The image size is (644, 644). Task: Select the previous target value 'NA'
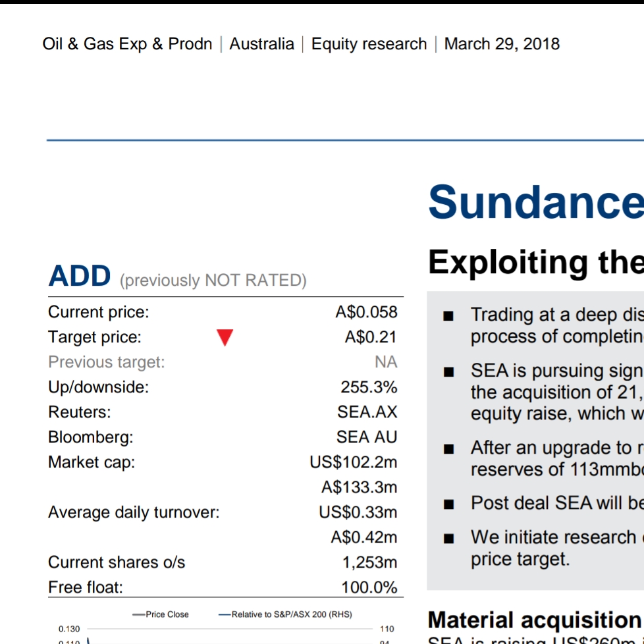point(386,362)
